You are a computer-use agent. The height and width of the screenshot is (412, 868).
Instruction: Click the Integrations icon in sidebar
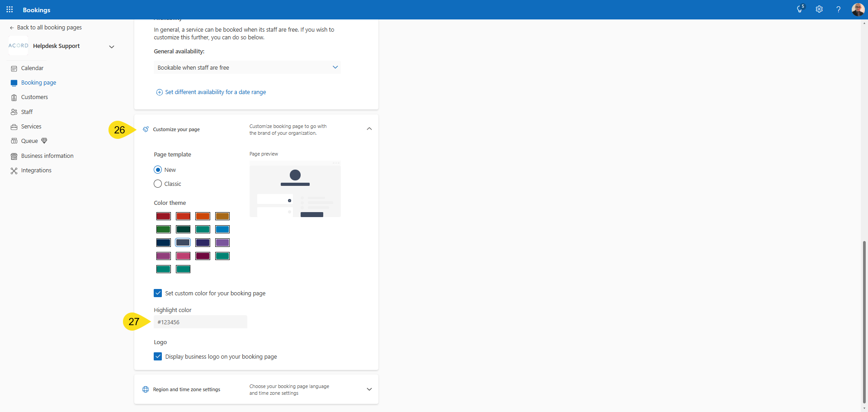[14, 170]
